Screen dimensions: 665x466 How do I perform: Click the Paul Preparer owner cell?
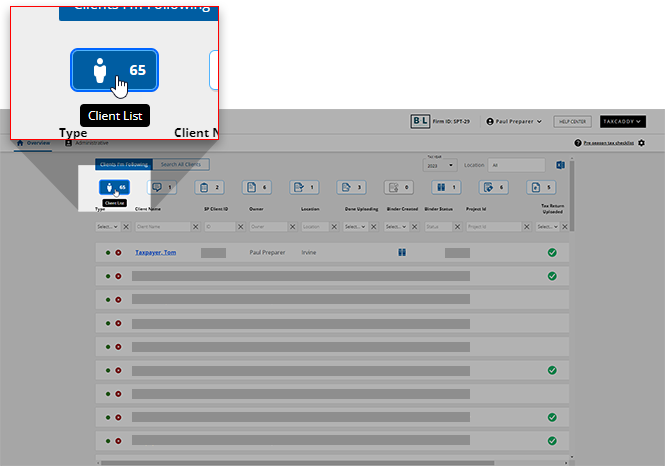click(x=267, y=252)
